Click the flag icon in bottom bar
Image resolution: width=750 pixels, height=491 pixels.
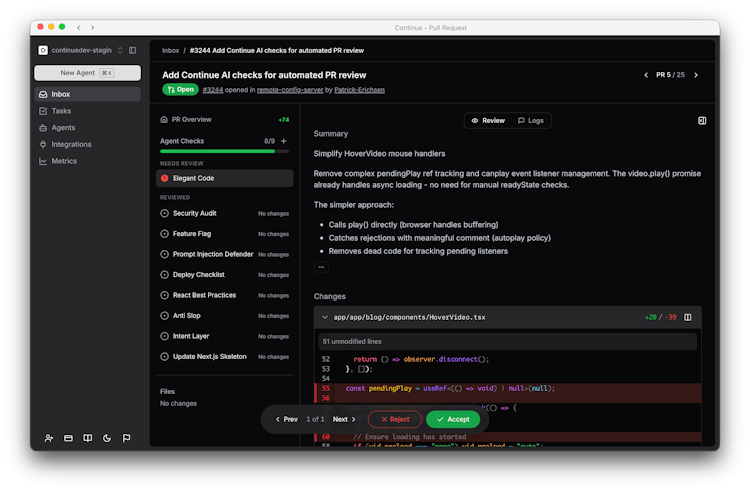[x=126, y=438]
